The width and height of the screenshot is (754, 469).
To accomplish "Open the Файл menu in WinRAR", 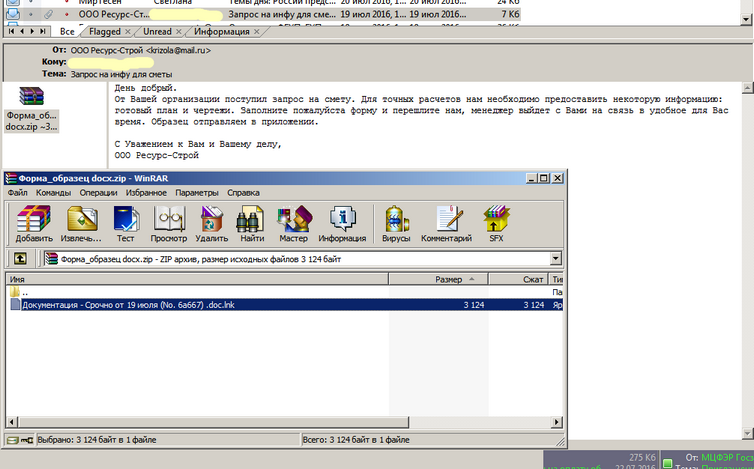I will click(x=17, y=192).
